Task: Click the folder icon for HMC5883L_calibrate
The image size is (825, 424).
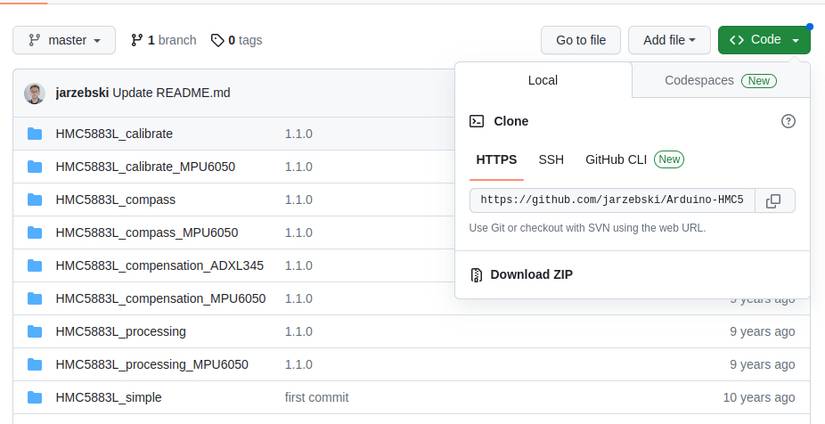Action: 35,134
